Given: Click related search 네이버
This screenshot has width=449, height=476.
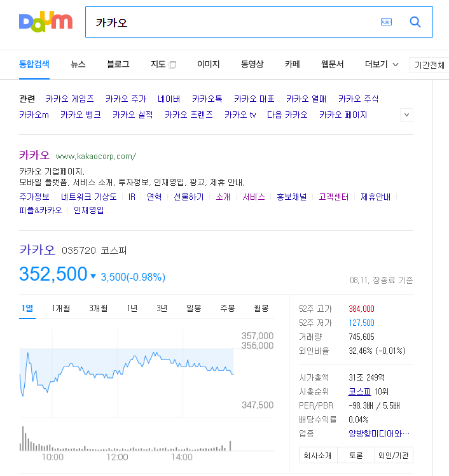Looking at the screenshot, I should tap(169, 99).
